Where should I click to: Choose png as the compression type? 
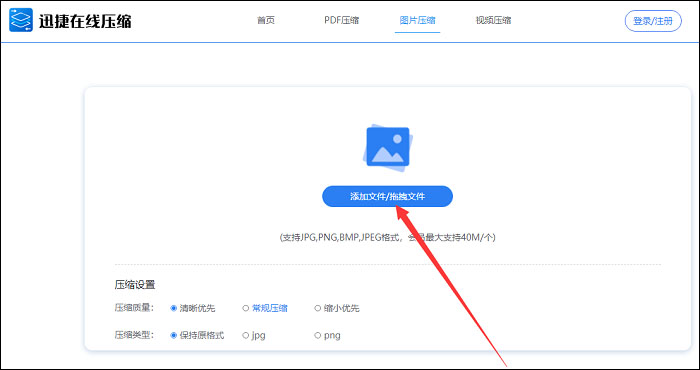328,335
